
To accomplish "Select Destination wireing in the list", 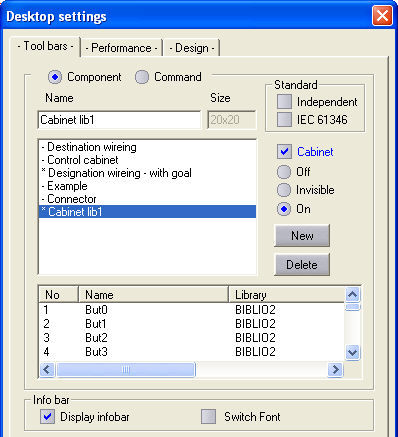I will pos(147,147).
